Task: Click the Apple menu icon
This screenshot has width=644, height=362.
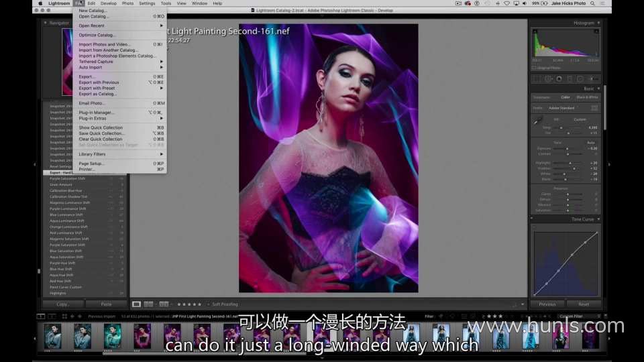Action: pyautogui.click(x=40, y=3)
